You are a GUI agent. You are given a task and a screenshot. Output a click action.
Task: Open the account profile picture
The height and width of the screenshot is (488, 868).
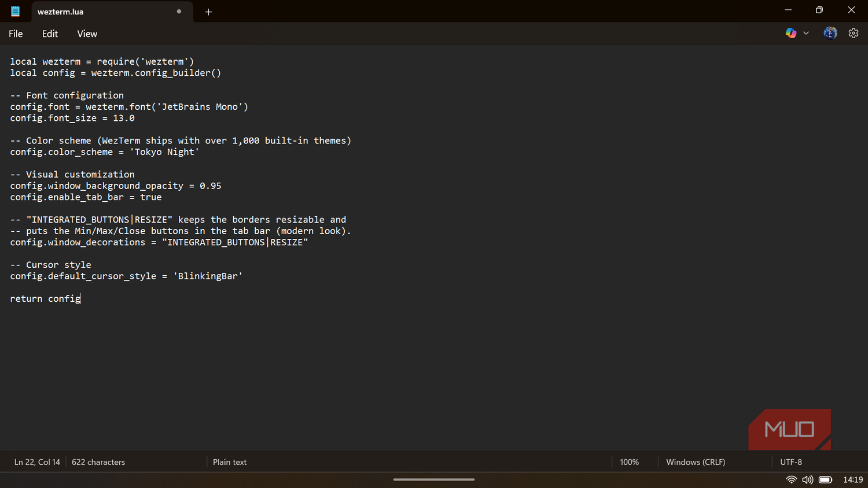click(830, 33)
